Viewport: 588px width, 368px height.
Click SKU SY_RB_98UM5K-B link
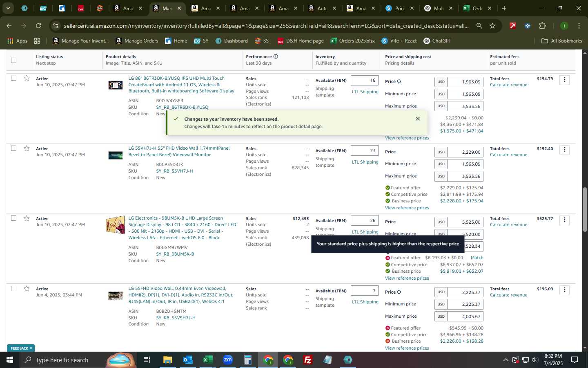coord(175,254)
